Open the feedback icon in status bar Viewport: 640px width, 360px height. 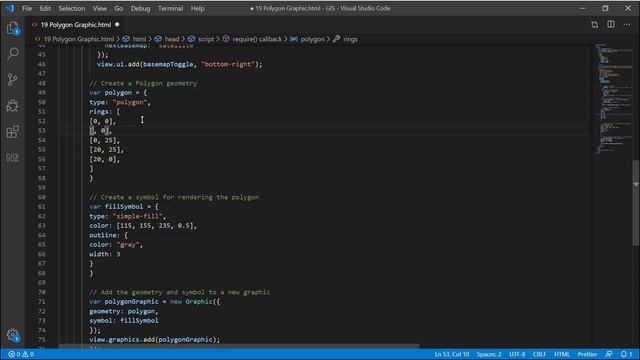[x=609, y=354]
